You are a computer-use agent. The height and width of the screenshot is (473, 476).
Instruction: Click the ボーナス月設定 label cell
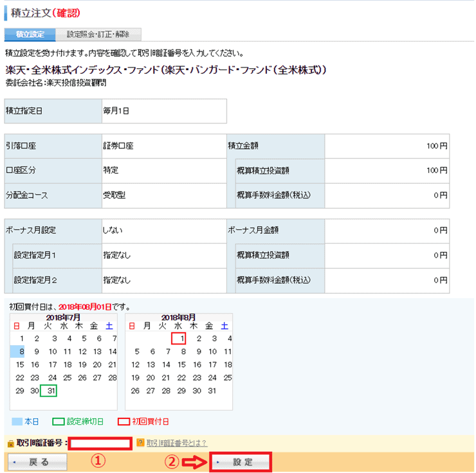53,231
